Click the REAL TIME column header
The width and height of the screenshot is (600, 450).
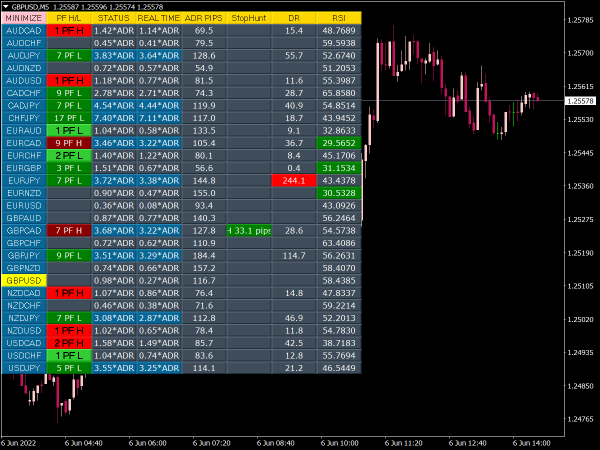(159, 18)
